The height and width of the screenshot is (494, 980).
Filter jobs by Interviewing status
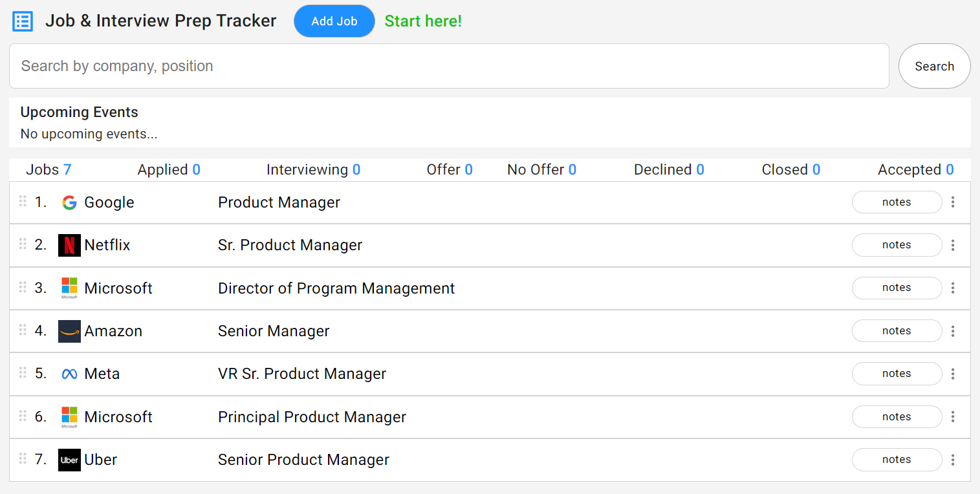pos(313,169)
